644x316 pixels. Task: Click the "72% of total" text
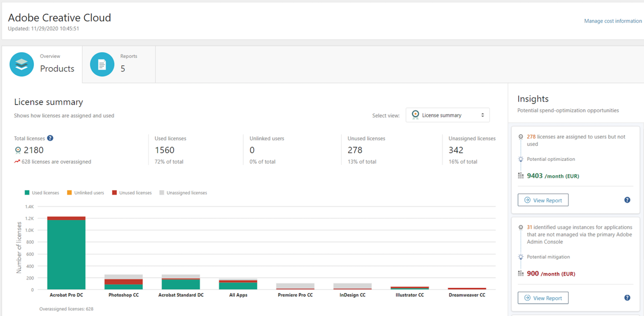click(169, 162)
